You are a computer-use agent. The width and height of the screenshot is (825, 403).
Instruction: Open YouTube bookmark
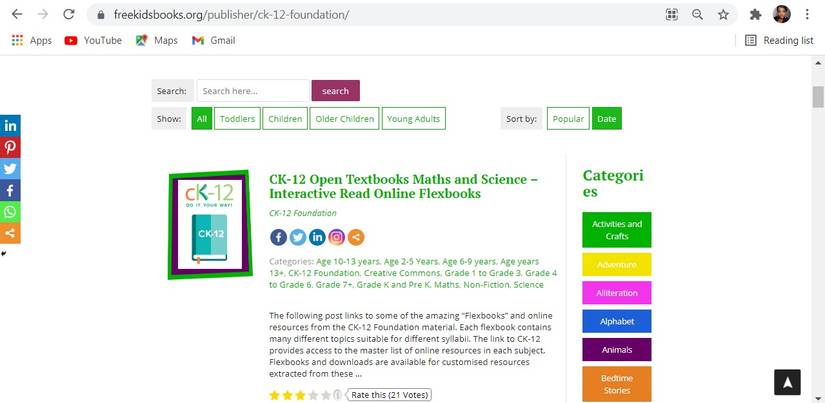click(x=93, y=41)
